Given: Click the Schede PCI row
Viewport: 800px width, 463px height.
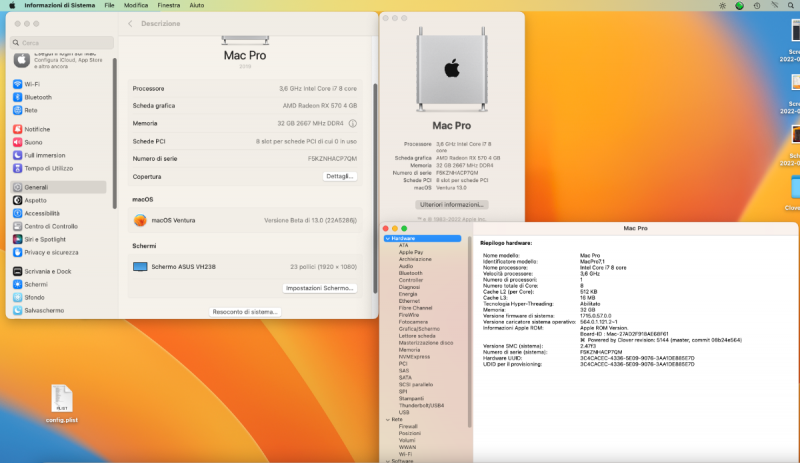Looking at the screenshot, I should [245, 141].
